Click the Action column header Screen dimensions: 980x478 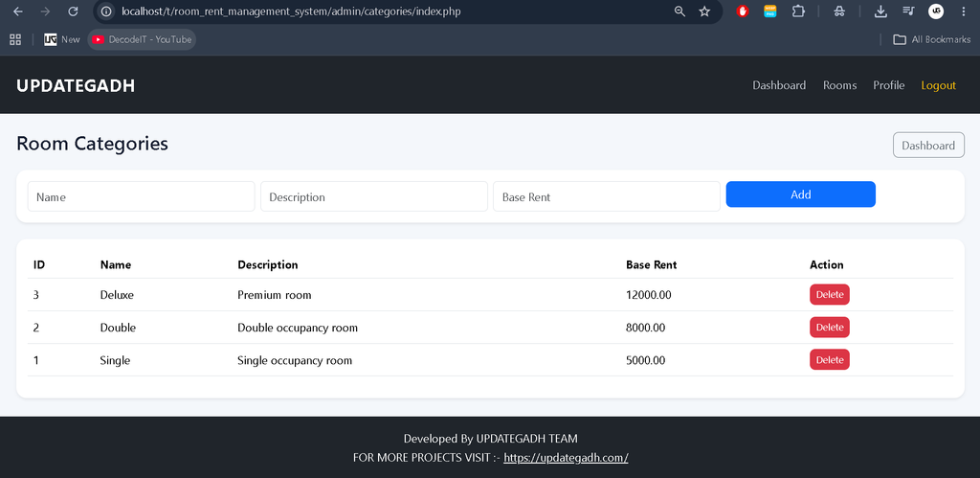pos(826,264)
